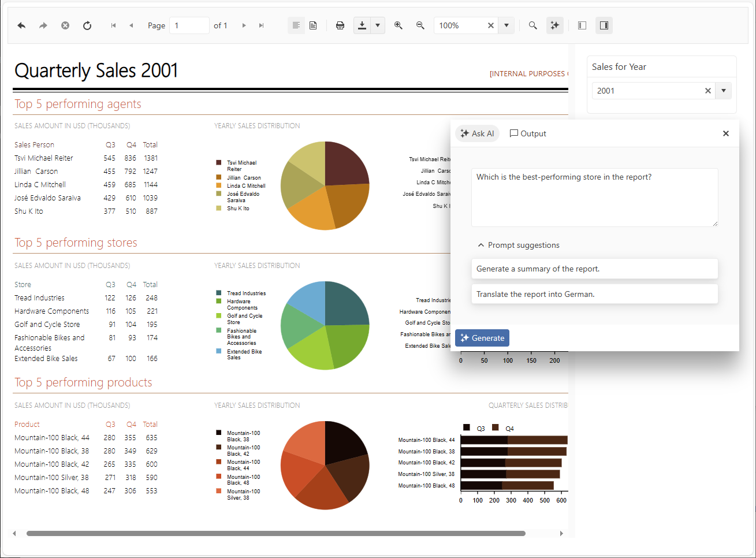The image size is (756, 558).
Task: Toggle continuous scroll page view
Action: point(296,25)
